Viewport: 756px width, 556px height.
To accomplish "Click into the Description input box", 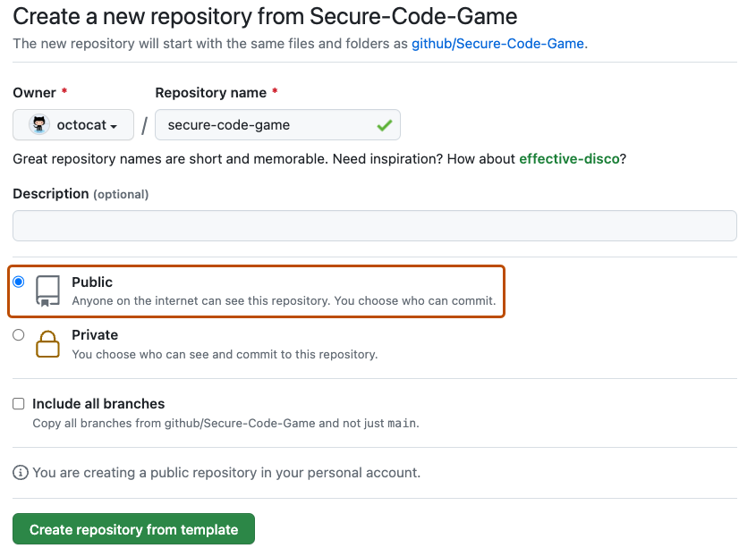I will point(374,225).
